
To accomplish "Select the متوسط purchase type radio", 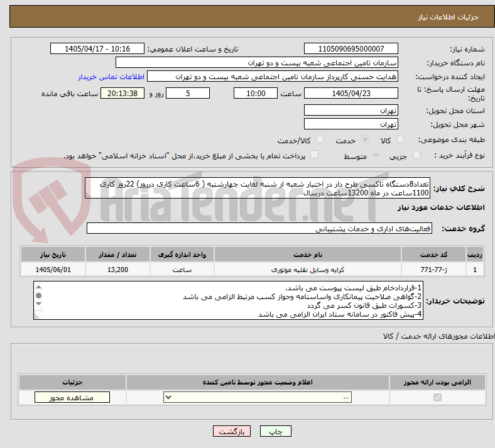I will click(376, 155).
